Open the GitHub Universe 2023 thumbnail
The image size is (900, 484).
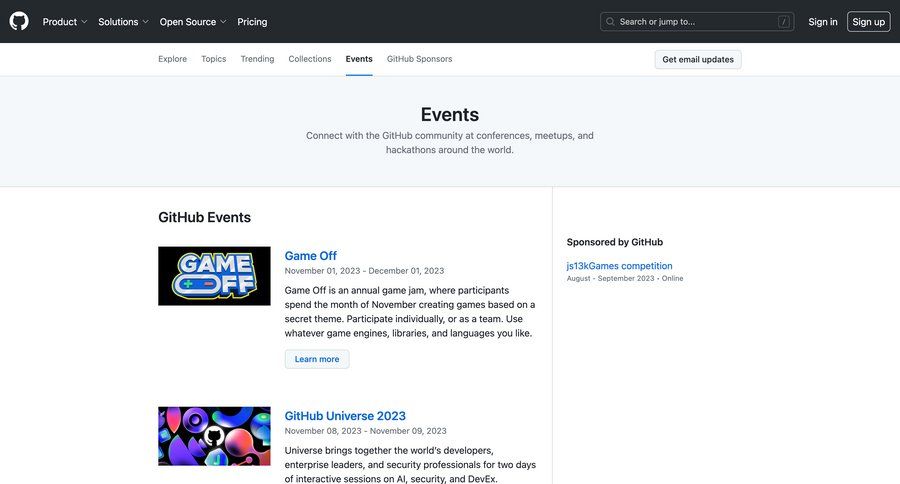[x=214, y=436]
